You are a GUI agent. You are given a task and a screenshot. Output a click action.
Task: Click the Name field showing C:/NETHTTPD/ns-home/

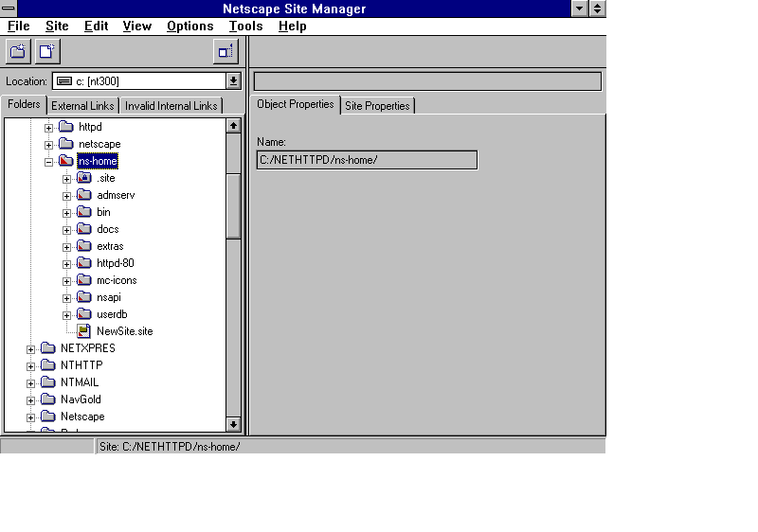pyautogui.click(x=367, y=160)
